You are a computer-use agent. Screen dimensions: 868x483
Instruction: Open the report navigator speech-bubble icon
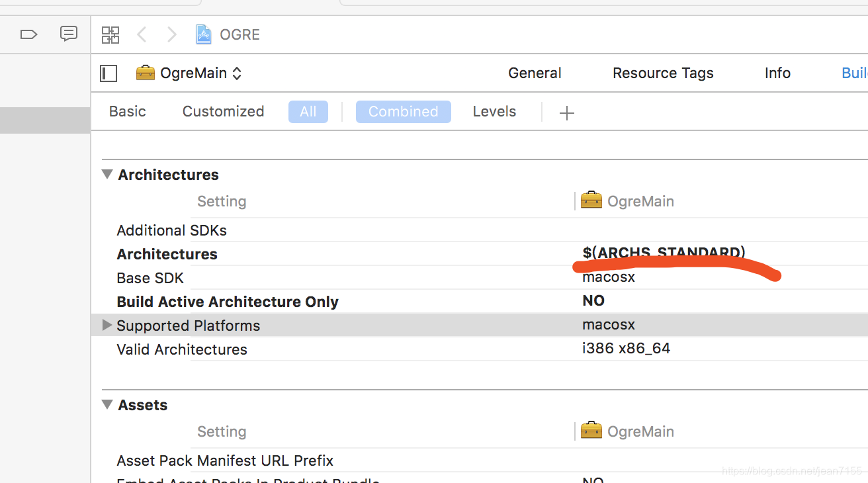(x=69, y=34)
